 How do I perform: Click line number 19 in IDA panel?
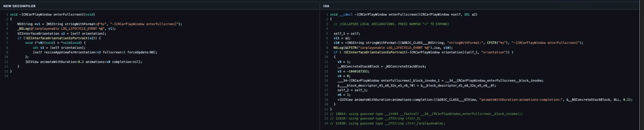point(326,100)
